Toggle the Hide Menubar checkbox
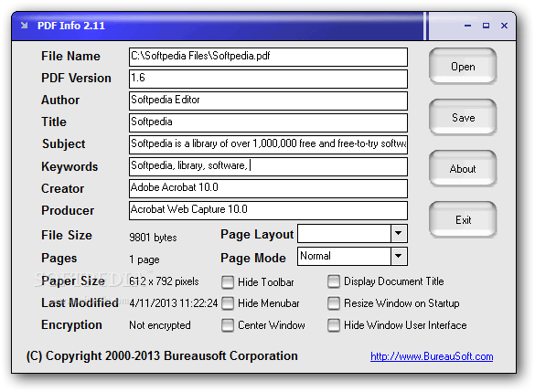 pyautogui.click(x=228, y=303)
